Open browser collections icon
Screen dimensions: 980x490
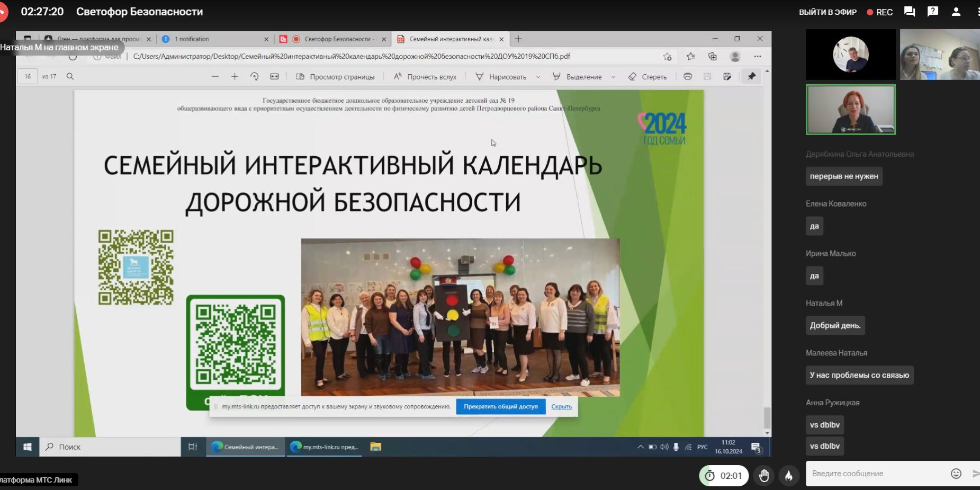coord(713,56)
